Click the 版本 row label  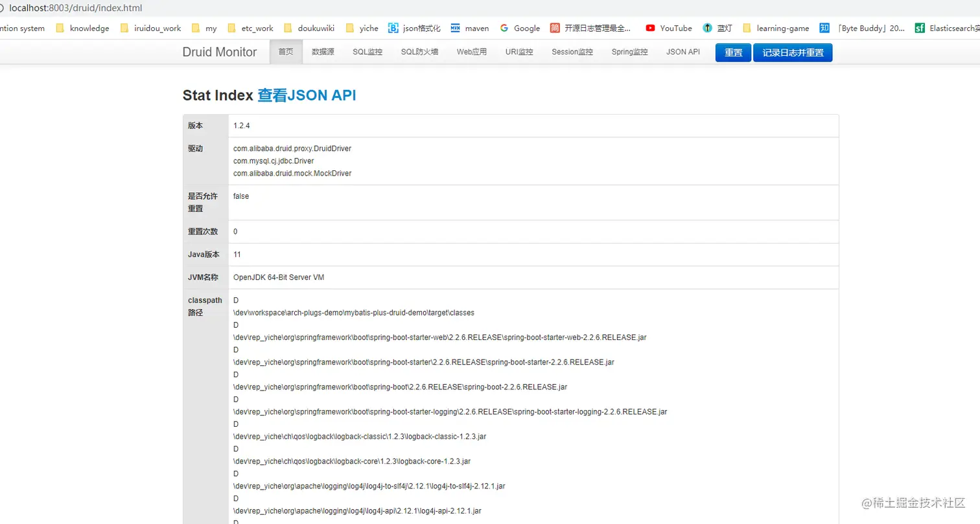[196, 126]
